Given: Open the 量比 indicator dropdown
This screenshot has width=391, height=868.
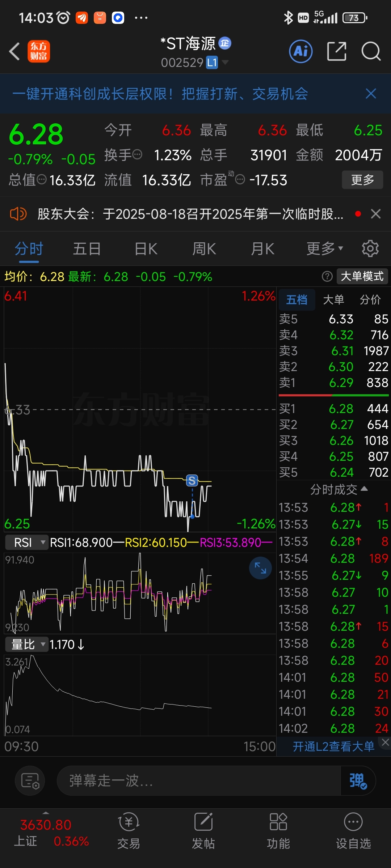Looking at the screenshot, I should [x=27, y=644].
